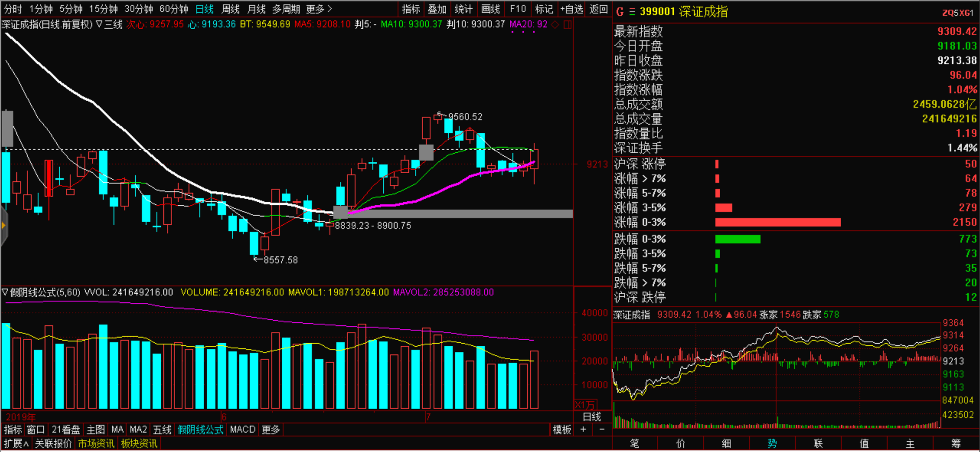Toggle the 画线 drawing mode
Image resolution: width=980 pixels, height=452 pixels.
(491, 9)
